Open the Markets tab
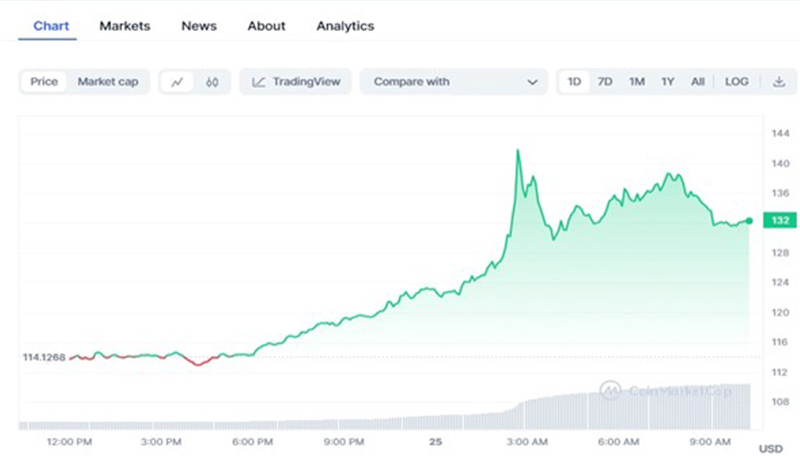Viewport: 800px width, 460px height. [x=125, y=26]
